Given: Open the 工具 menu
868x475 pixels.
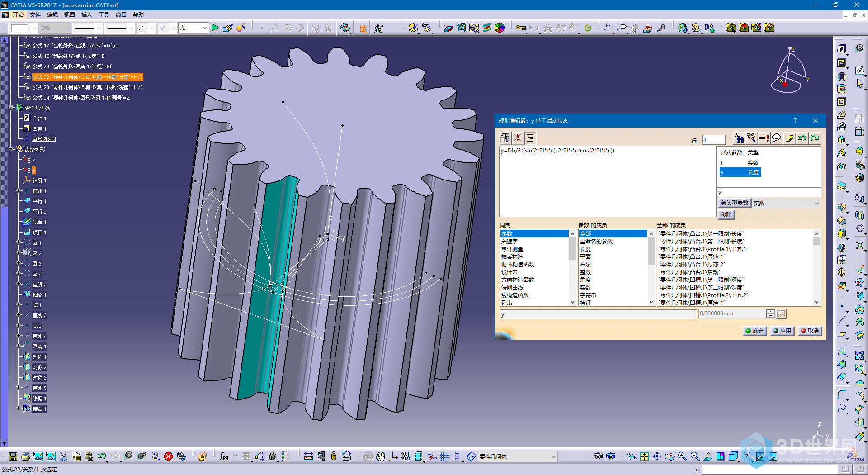Looking at the screenshot, I should (x=104, y=14).
